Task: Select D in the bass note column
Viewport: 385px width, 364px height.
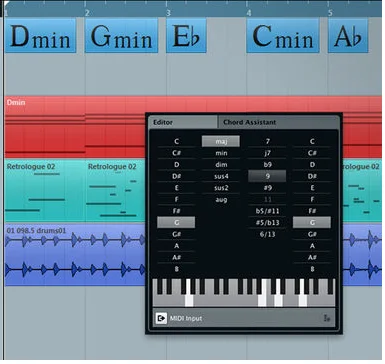Action: 312,165
